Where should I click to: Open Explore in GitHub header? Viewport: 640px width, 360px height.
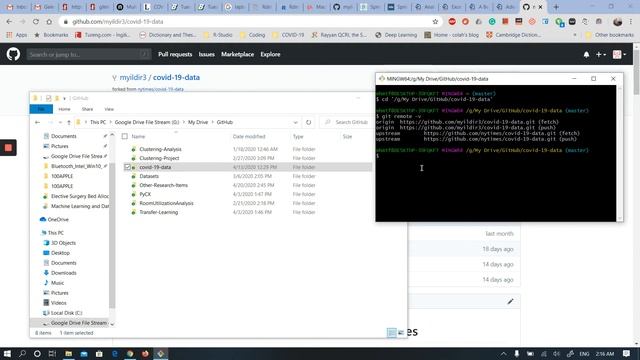click(270, 54)
